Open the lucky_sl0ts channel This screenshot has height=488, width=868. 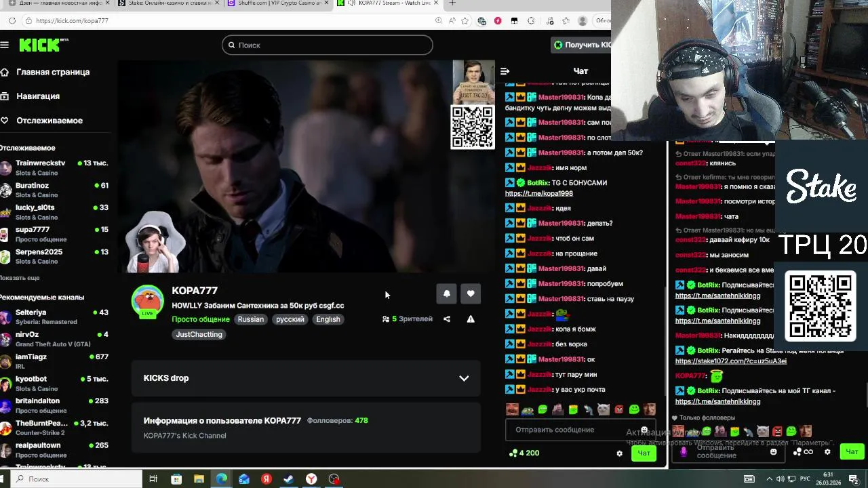click(54, 212)
